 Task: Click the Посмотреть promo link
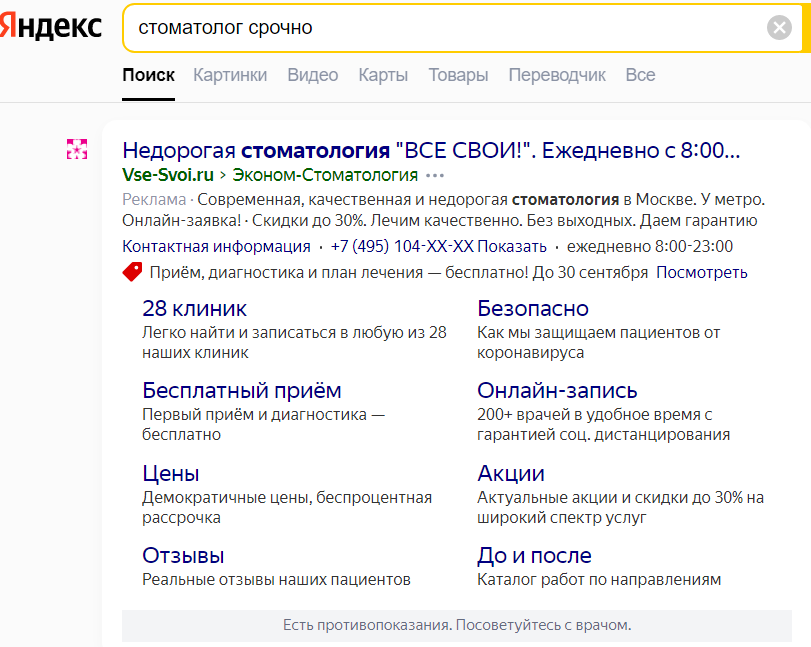(702, 272)
